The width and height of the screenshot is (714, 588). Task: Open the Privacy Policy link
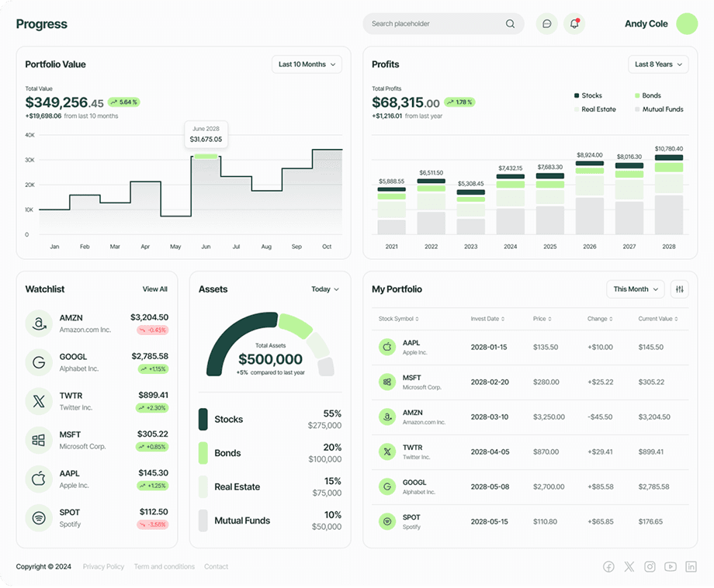(x=103, y=566)
